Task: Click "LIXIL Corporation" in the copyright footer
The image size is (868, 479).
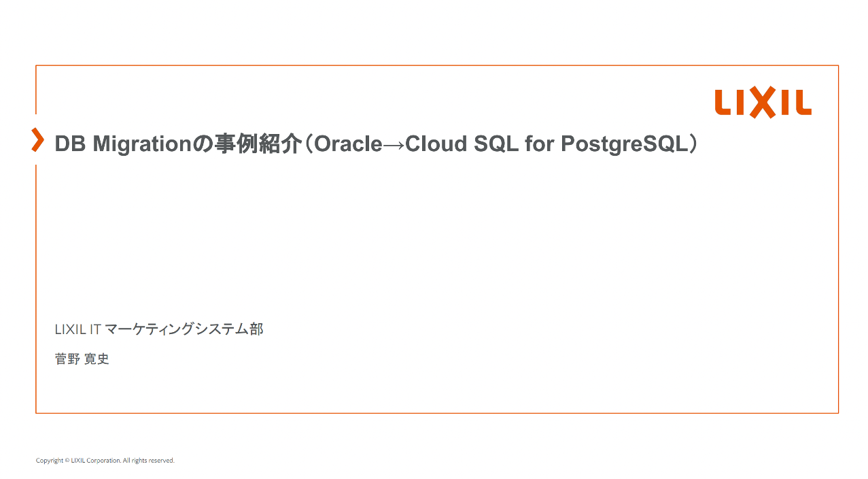Action: point(95,461)
